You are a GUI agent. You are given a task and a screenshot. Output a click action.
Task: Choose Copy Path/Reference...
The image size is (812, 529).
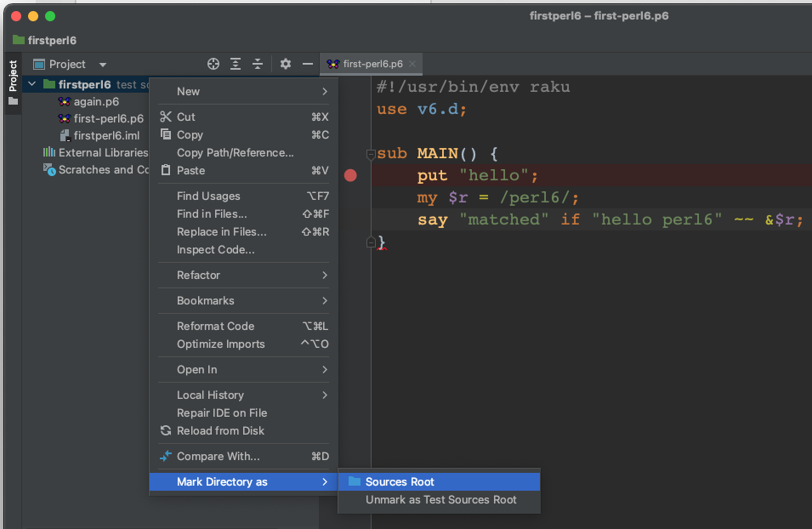click(x=243, y=153)
